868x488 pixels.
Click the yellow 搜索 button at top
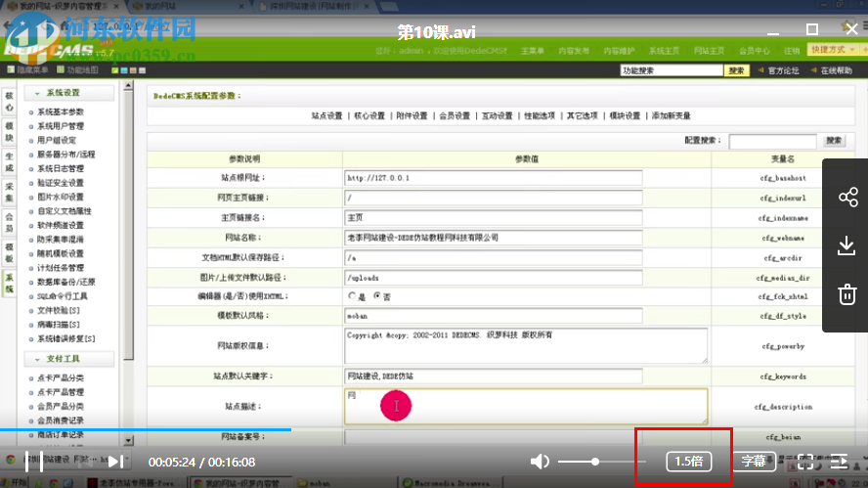tap(736, 70)
